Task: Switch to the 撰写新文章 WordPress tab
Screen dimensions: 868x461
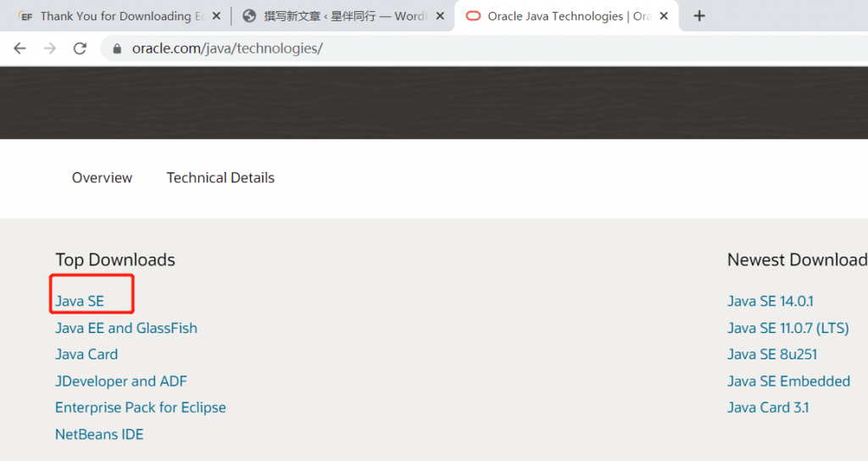Action: click(x=343, y=16)
